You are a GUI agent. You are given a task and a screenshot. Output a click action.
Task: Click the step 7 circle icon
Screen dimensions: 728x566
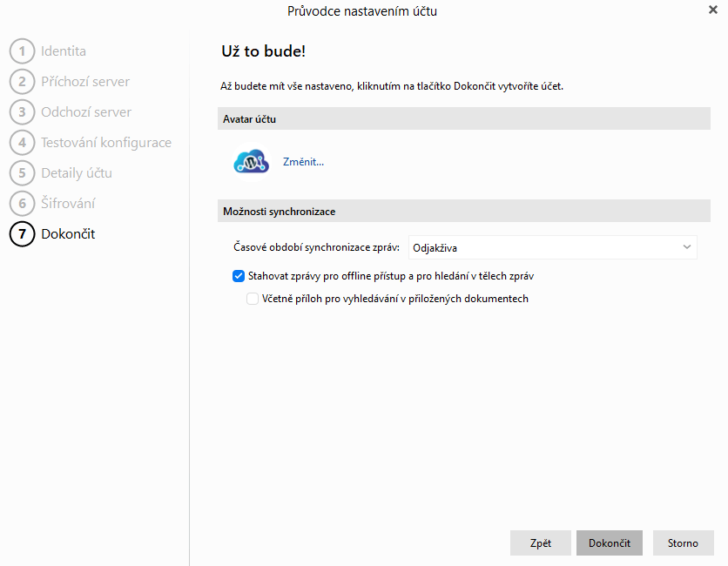[22, 234]
